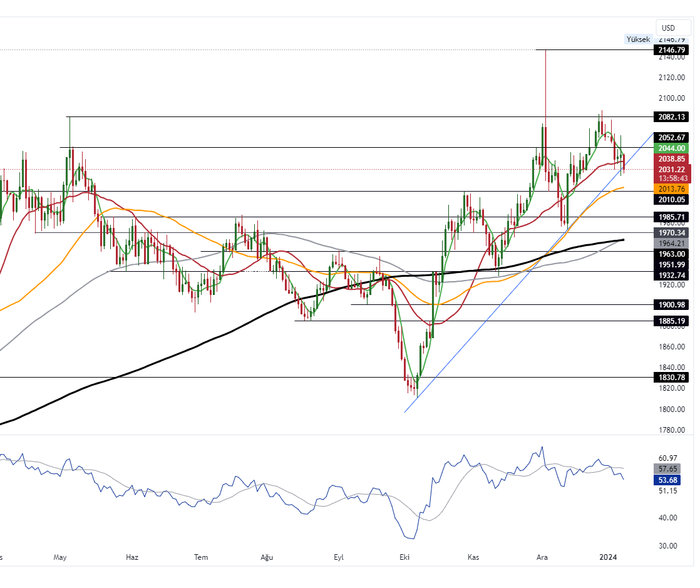Open the USD currency selector
The image size is (700, 588).
tap(668, 28)
